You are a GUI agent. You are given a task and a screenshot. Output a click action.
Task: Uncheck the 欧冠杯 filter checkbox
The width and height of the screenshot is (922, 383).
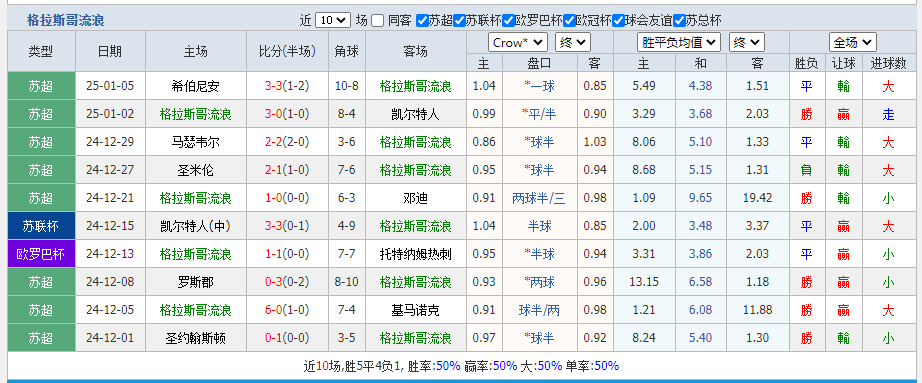point(569,21)
